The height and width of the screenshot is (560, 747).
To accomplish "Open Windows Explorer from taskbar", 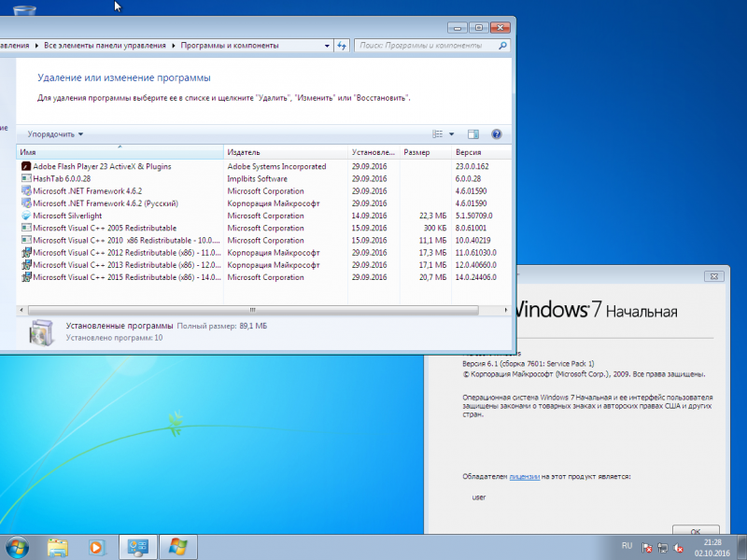I will pyautogui.click(x=58, y=548).
